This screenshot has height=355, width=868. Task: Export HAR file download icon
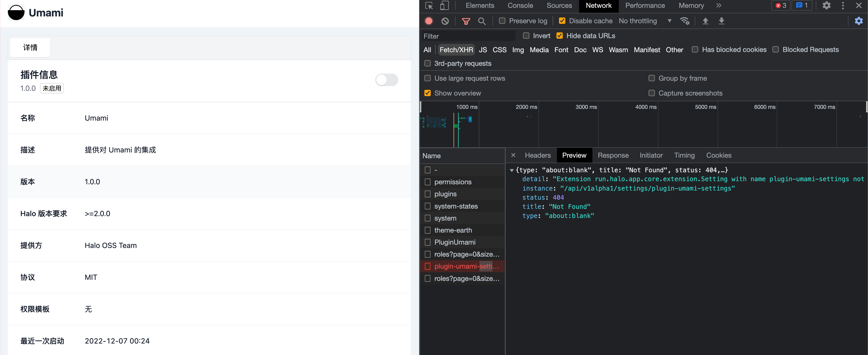(721, 21)
